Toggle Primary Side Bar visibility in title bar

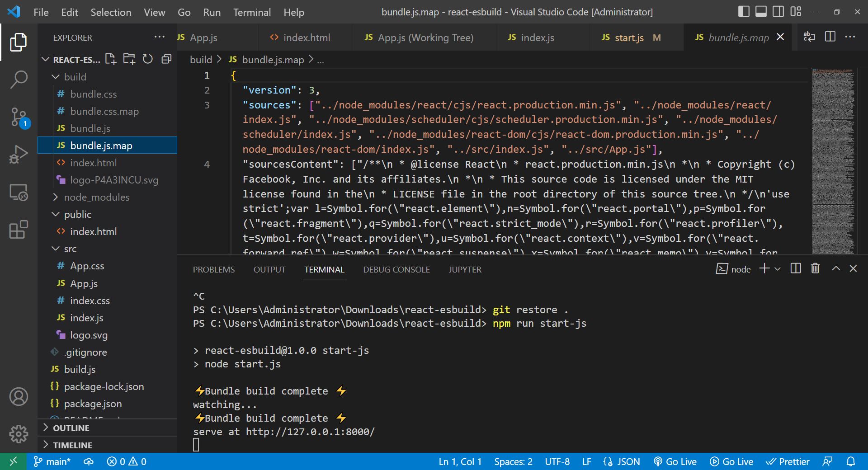click(x=744, y=12)
